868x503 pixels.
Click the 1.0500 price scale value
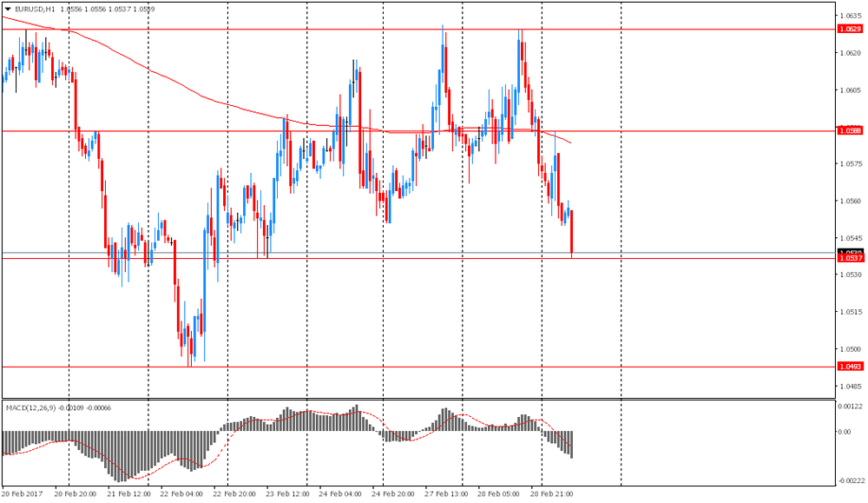[x=851, y=349]
